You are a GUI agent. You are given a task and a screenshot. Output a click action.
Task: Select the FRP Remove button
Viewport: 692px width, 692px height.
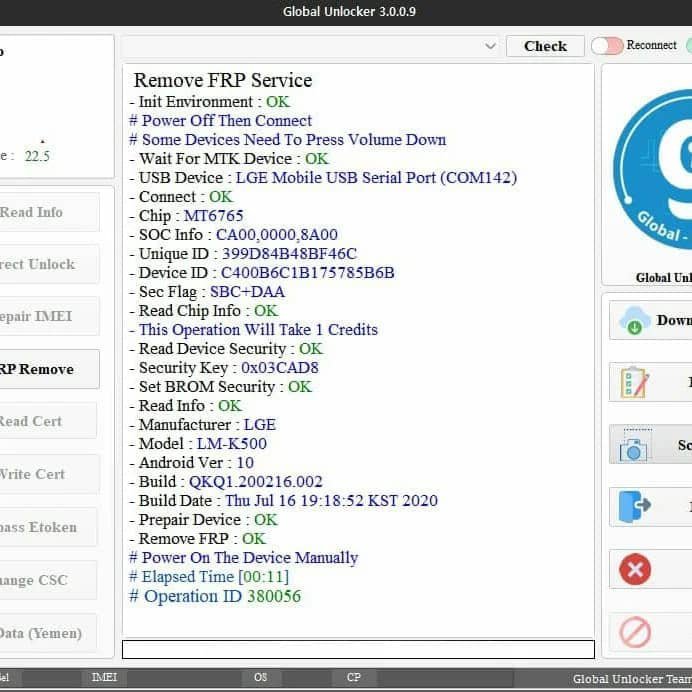point(49,369)
